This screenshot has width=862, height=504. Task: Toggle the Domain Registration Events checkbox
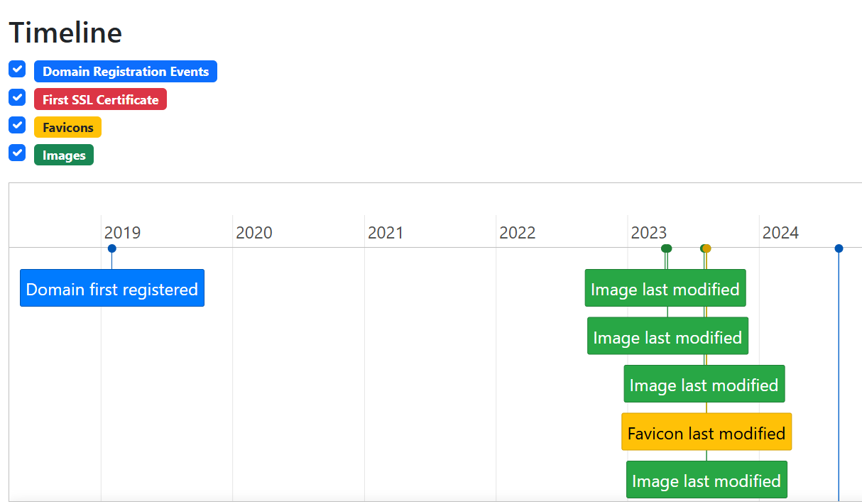[x=16, y=69]
